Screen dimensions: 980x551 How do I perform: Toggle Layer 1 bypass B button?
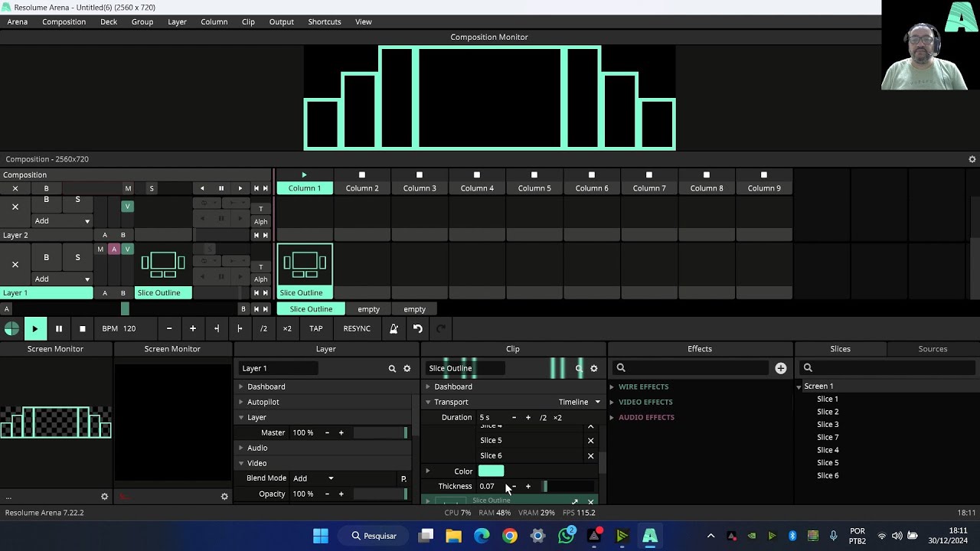46,257
